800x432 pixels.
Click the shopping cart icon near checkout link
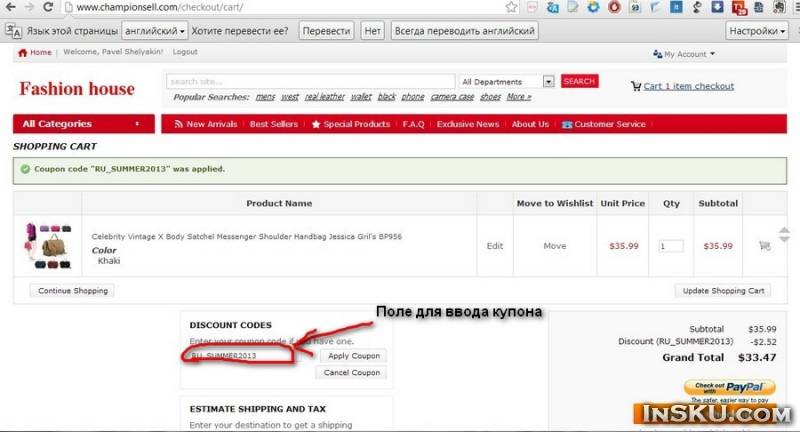tap(636, 86)
